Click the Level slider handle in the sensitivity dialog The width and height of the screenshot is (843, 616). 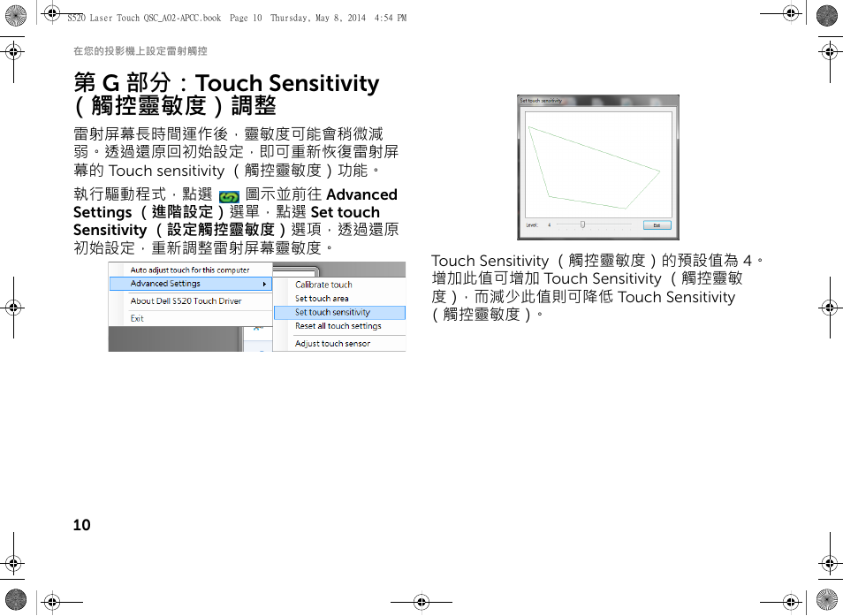point(582,224)
